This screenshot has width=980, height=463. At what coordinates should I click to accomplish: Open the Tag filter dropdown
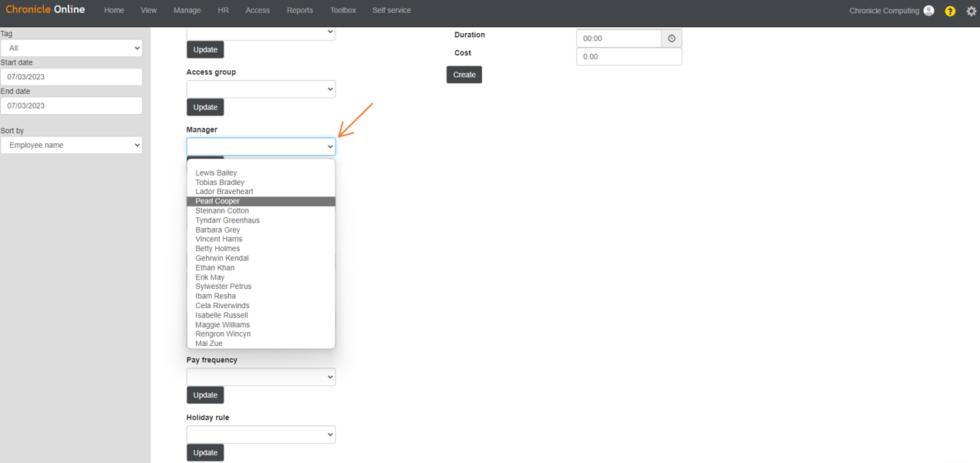pos(71,48)
